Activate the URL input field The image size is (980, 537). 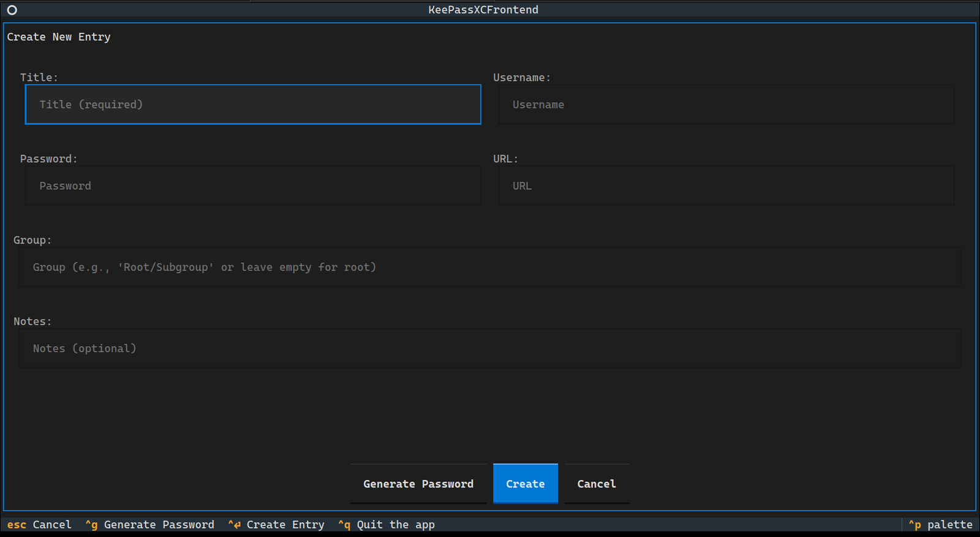tap(726, 186)
